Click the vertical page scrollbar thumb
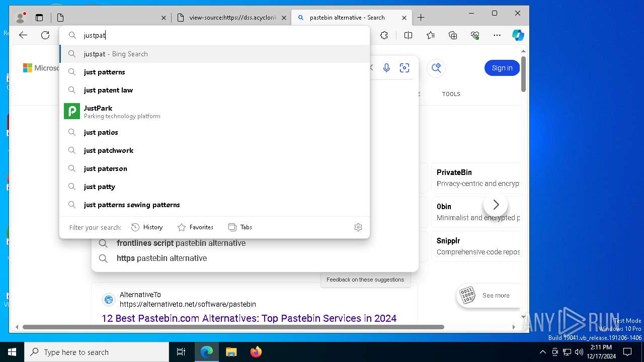The image size is (644, 362). click(523, 74)
